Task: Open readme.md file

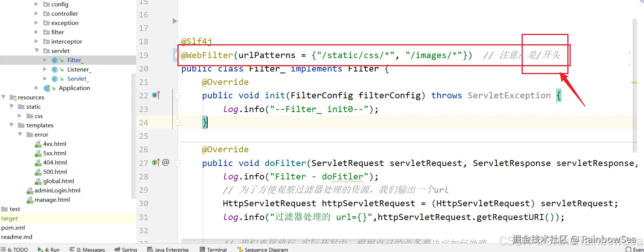Action: tap(17, 237)
